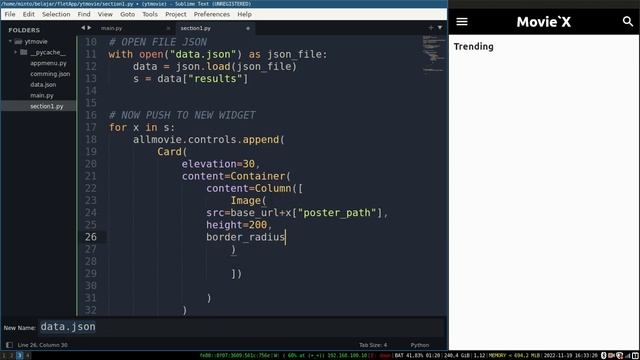Screen dimensions: 640x360
Task: Click the __pycache__ folder icon
Action: (24, 52)
